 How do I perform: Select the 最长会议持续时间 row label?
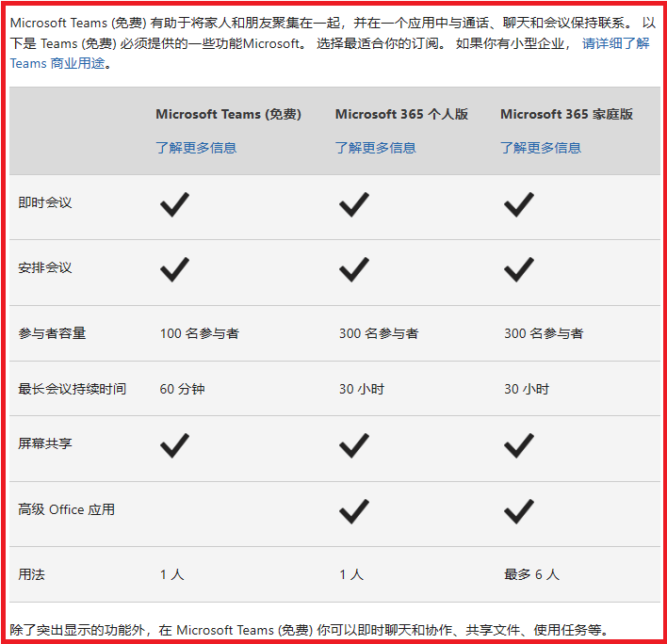click(x=72, y=389)
